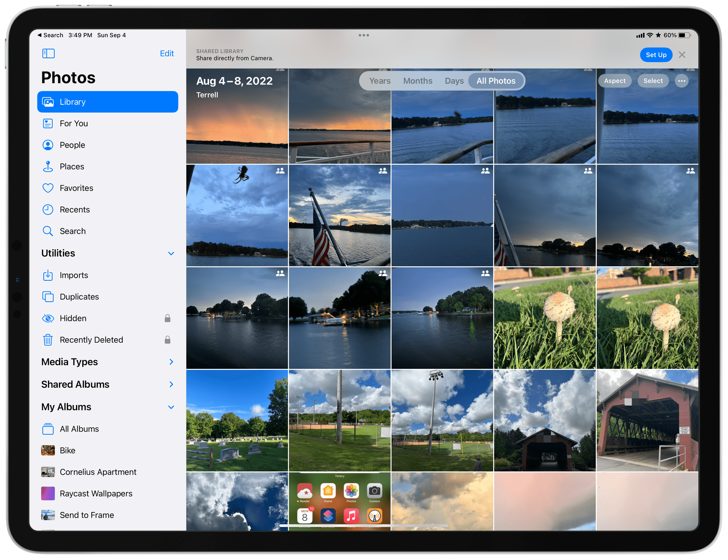Click the more options ellipsis button
The height and width of the screenshot is (560, 728).
(x=681, y=81)
